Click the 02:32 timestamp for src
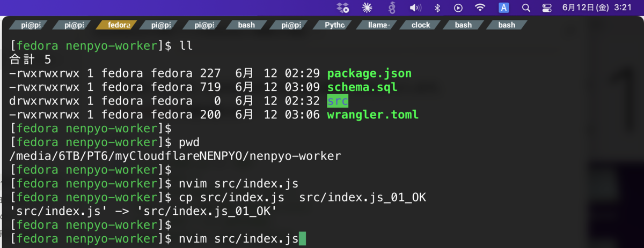644x248 pixels. pyautogui.click(x=302, y=101)
